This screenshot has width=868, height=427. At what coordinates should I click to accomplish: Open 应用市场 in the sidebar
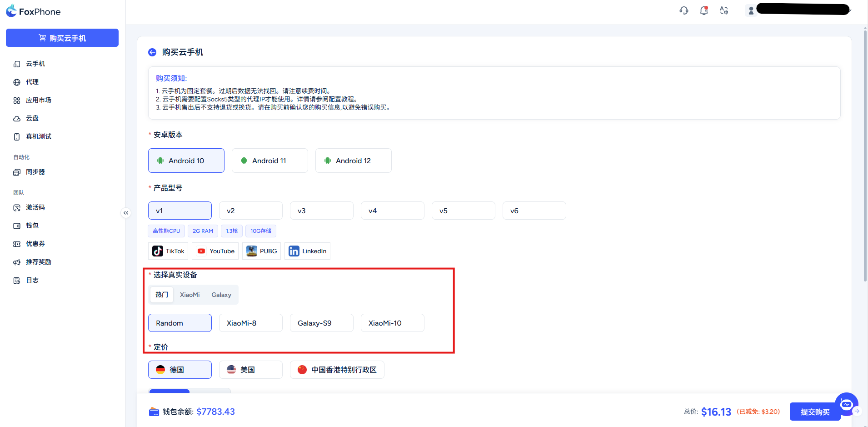(x=38, y=100)
